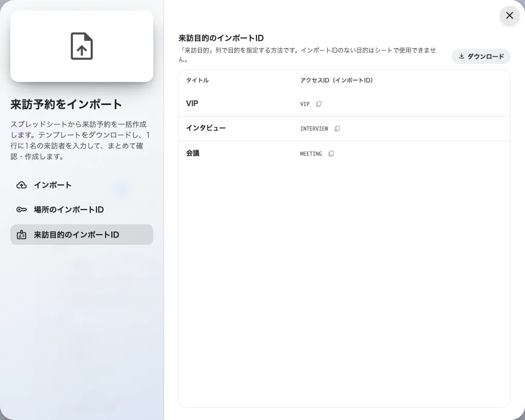Open the 場所のインポートID tab
The image size is (525, 420).
coord(82,209)
